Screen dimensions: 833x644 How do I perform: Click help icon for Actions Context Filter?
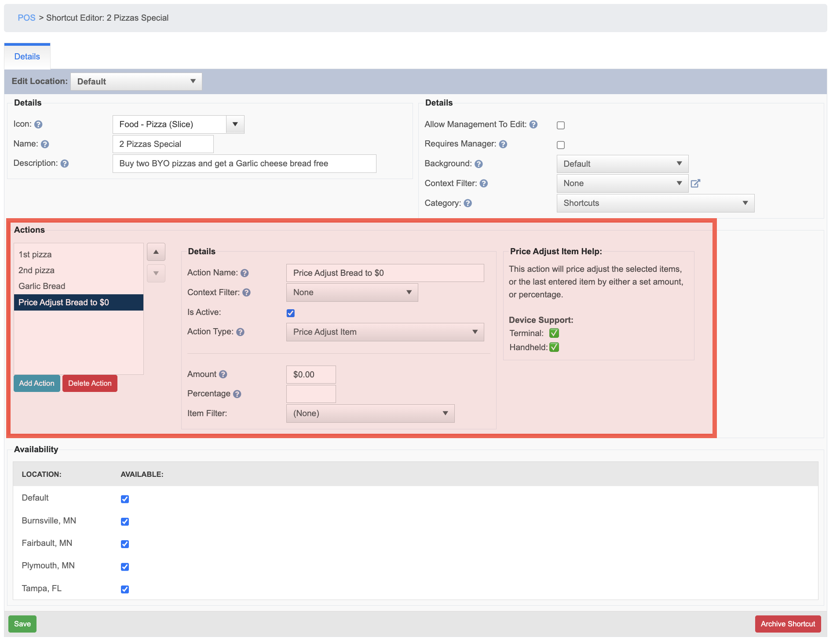click(247, 293)
